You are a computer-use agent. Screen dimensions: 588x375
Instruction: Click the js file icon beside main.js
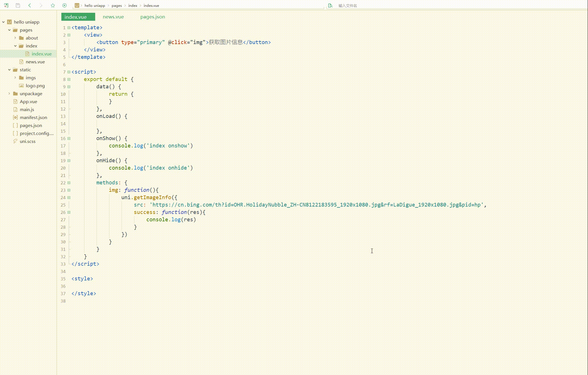(15, 109)
